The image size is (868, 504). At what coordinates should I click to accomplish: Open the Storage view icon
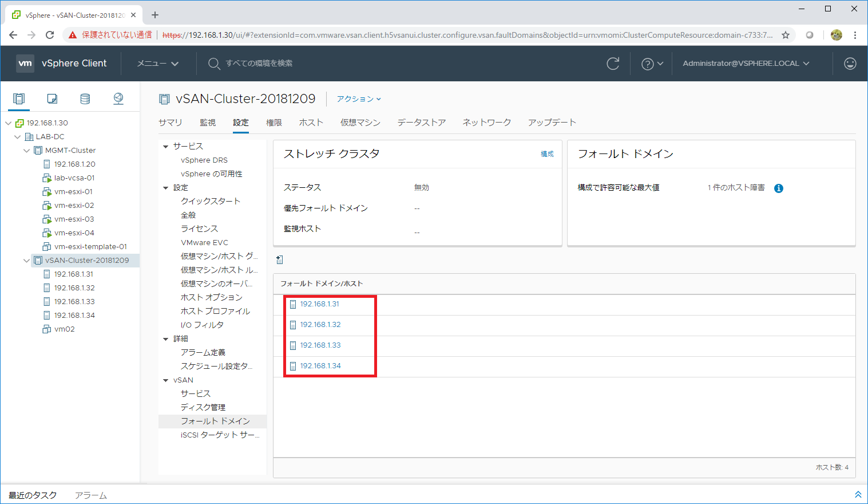click(x=85, y=99)
